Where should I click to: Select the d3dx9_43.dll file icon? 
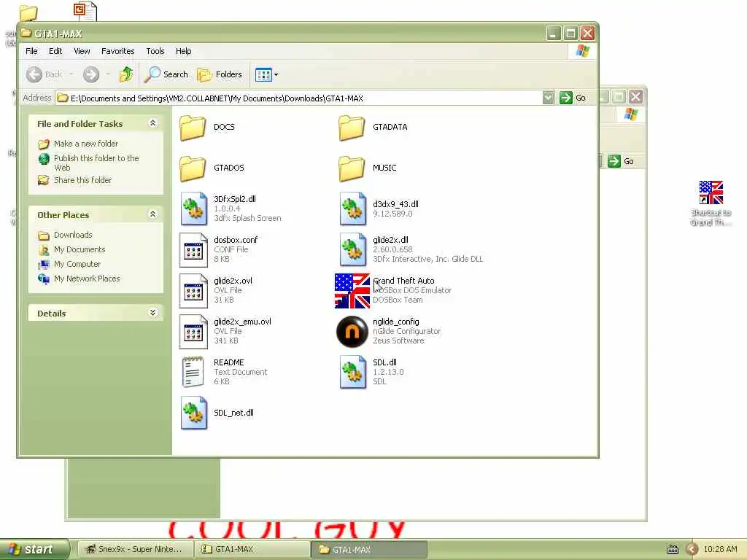[x=353, y=209]
